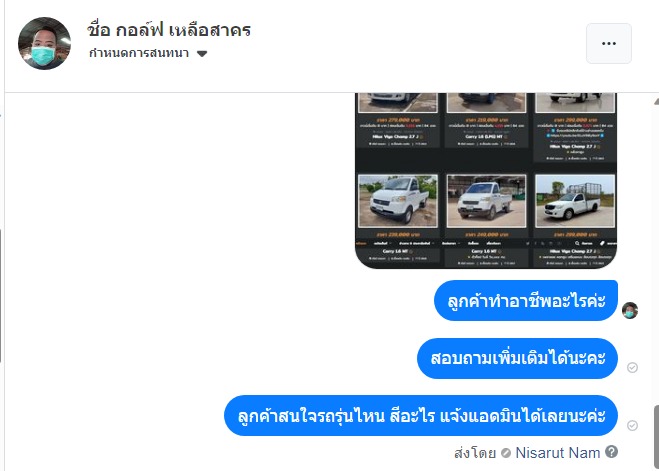Viewport: 659px width, 471px height.
Task: Click the bottom-middle white truck photo
Action: 486,201
